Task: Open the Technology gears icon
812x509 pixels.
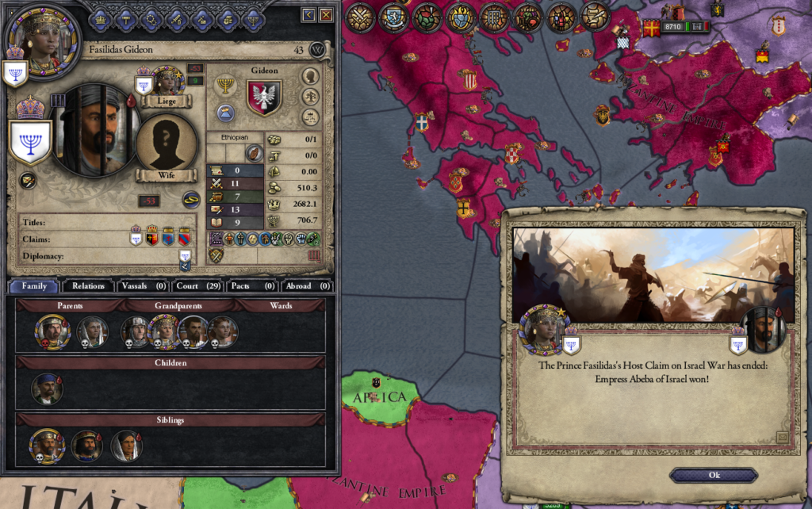Action: [151, 20]
